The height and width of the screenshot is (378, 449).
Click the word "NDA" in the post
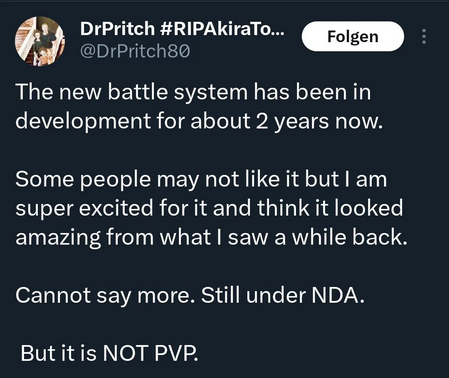coord(335,295)
